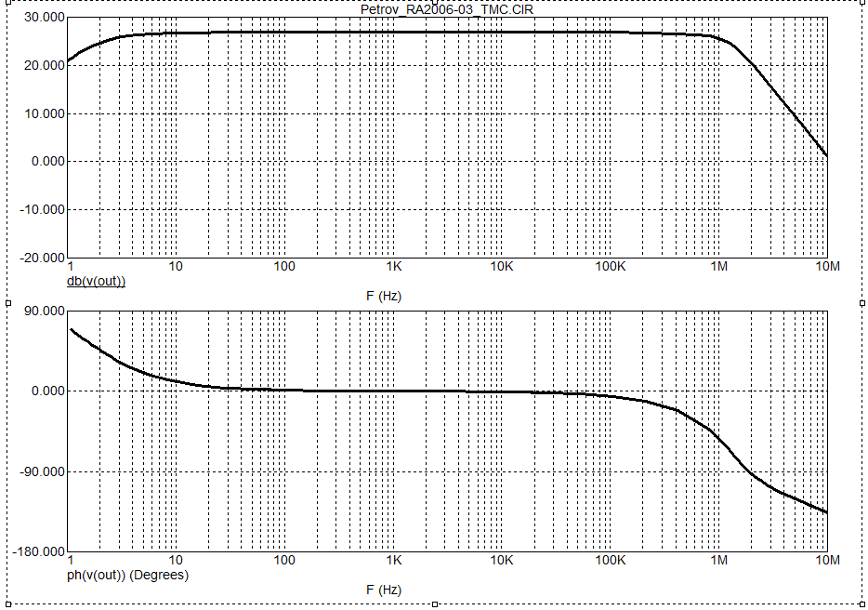Click the 100 frequency tick under the phase plot
The width and height of the screenshot is (868, 610).
point(284,560)
